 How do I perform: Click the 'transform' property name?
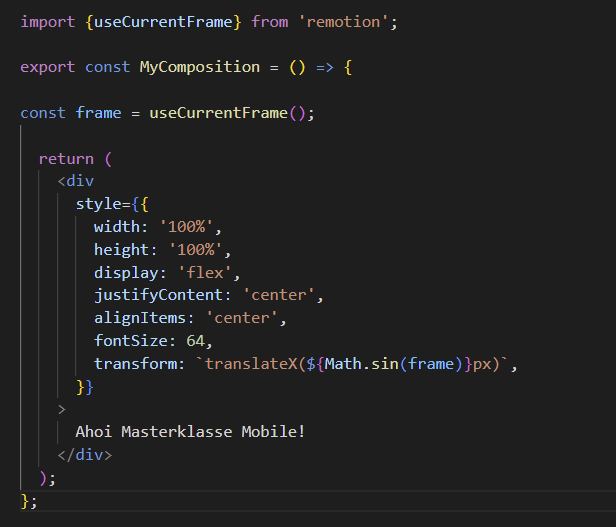click(x=135, y=364)
